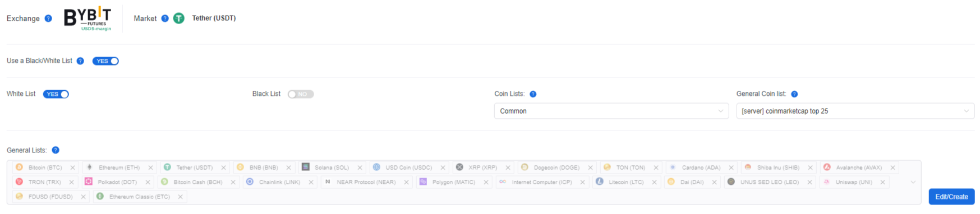Click the TRON (TRX) coin icon

coord(20,182)
